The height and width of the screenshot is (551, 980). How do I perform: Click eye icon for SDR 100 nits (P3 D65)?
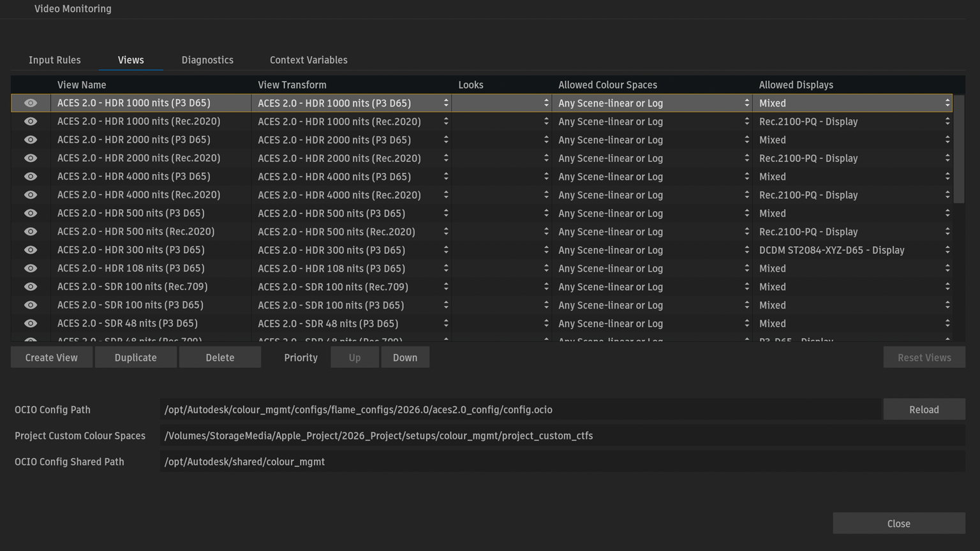(30, 305)
